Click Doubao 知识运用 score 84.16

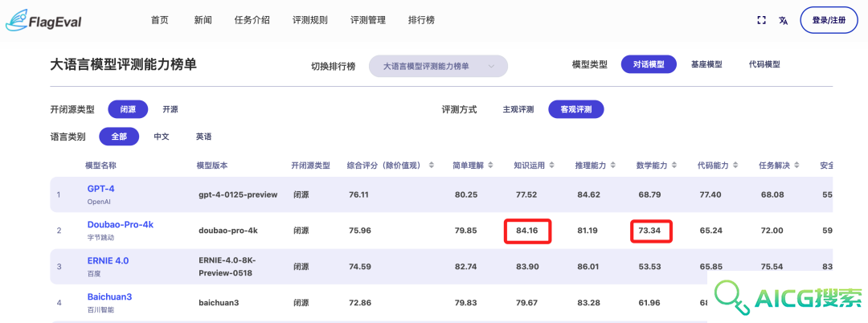pos(527,231)
